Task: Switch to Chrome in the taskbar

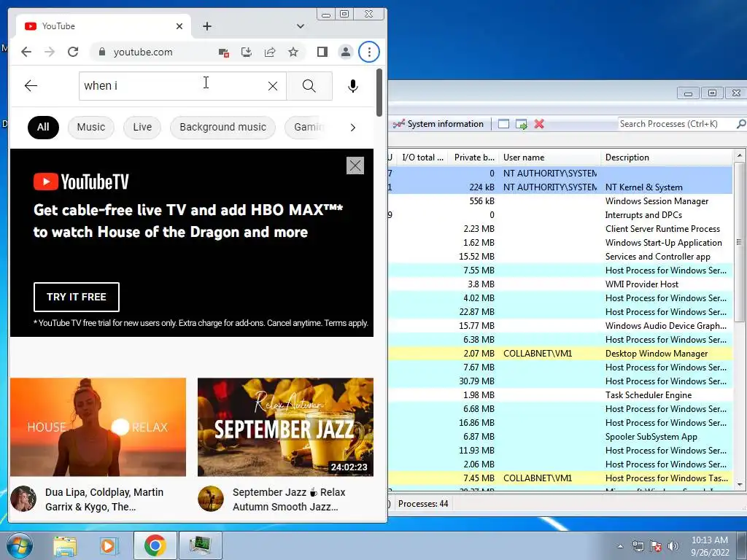Action: pyautogui.click(x=155, y=545)
